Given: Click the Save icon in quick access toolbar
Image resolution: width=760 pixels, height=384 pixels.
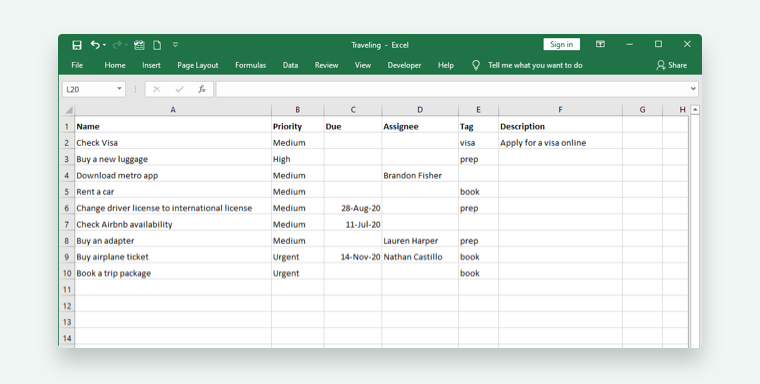Looking at the screenshot, I should [77, 45].
